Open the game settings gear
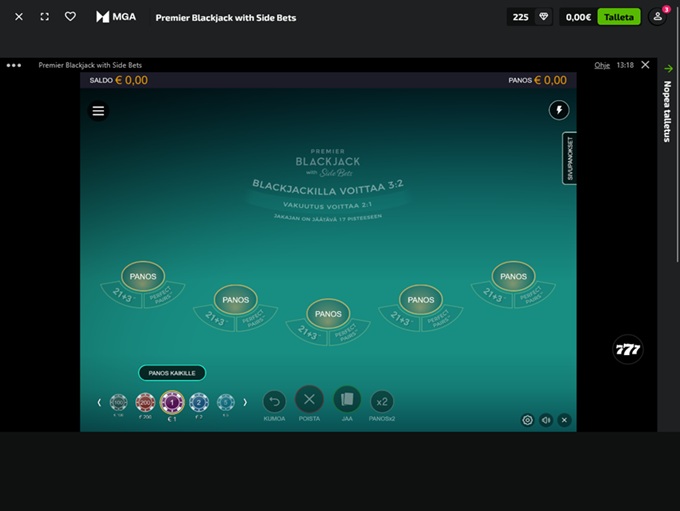This screenshot has width=680, height=511. (x=527, y=420)
